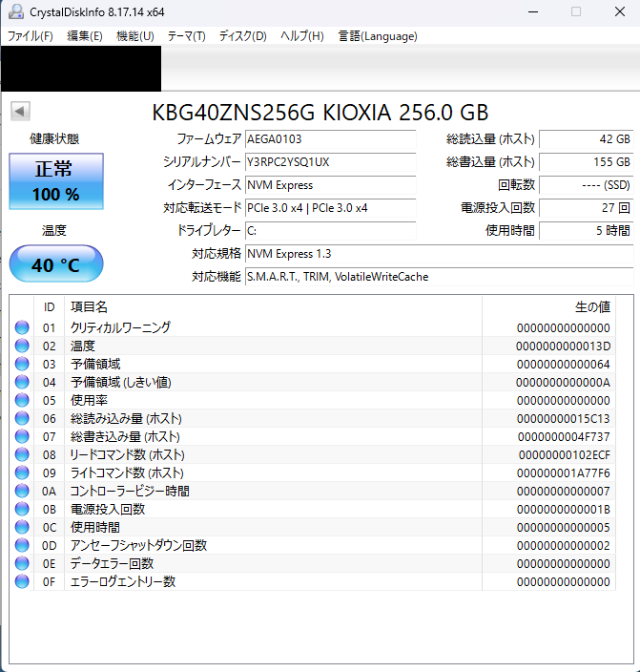Click the standard field NVM Express 1.3
The width and height of the screenshot is (640, 672).
[439, 254]
